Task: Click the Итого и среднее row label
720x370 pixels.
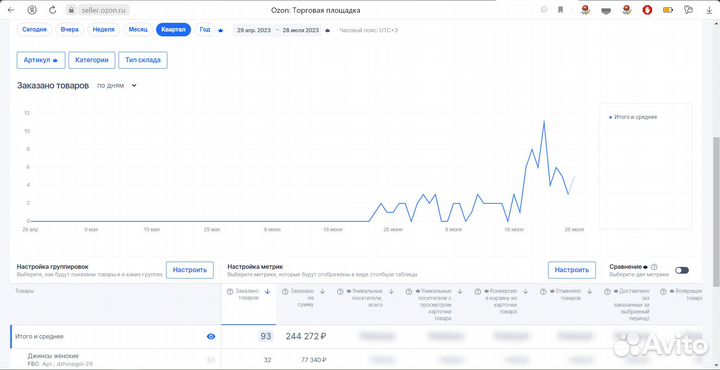Action: coord(39,336)
